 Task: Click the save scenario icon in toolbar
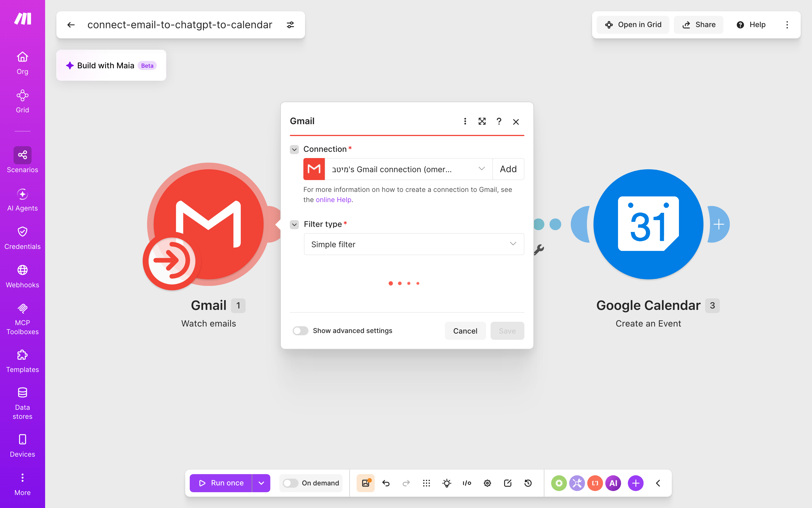pos(365,483)
